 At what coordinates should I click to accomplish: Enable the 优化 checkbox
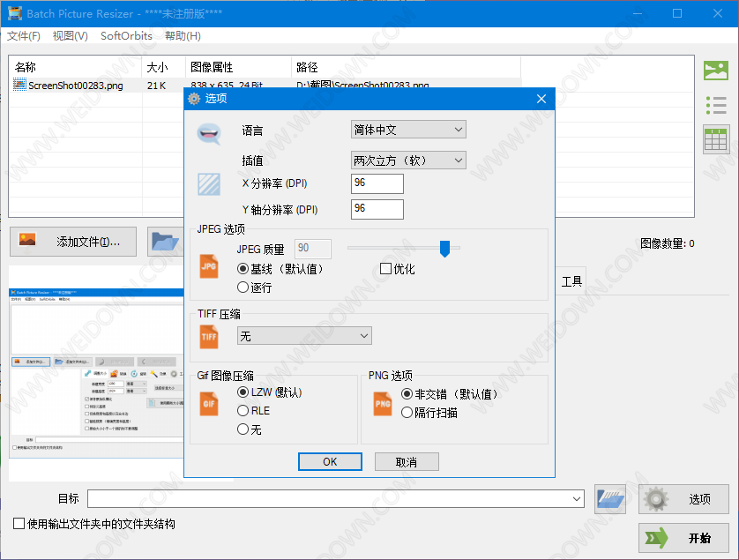point(385,269)
